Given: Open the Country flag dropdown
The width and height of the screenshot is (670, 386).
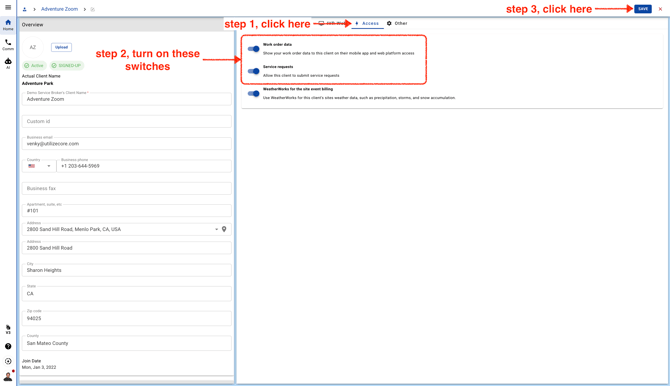Looking at the screenshot, I should (39, 166).
